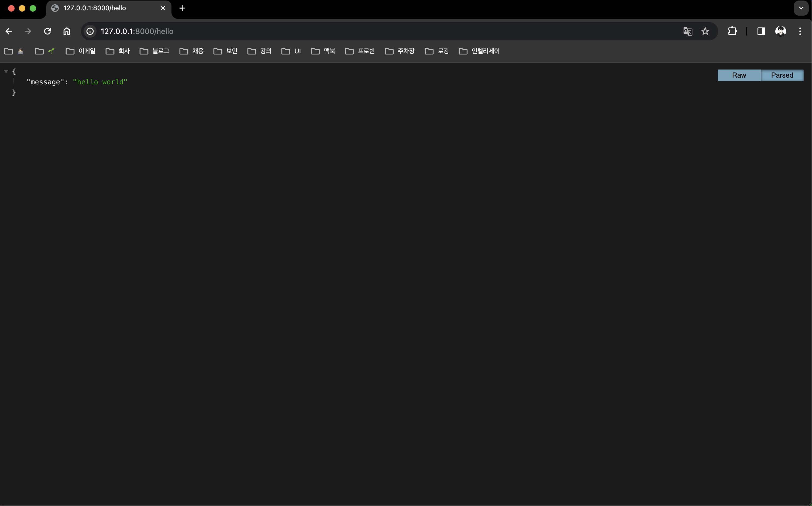
Task: Open the Chrome three-dot menu
Action: [800, 31]
